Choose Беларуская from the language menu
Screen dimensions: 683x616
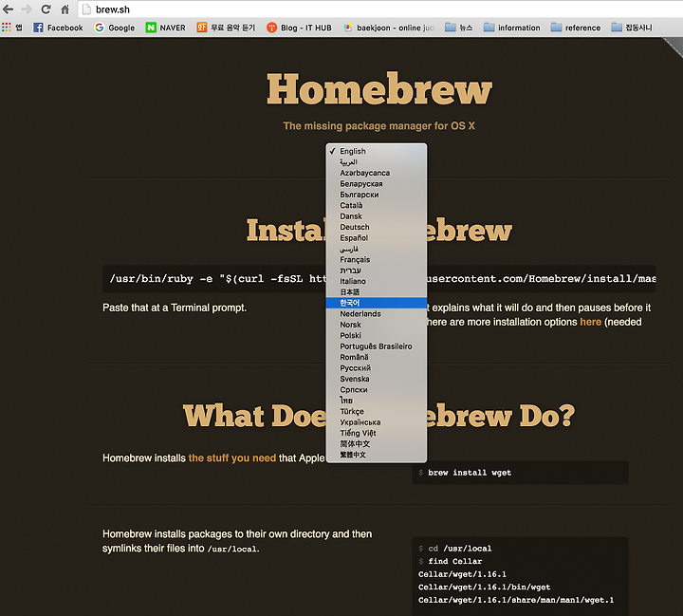tap(377, 184)
